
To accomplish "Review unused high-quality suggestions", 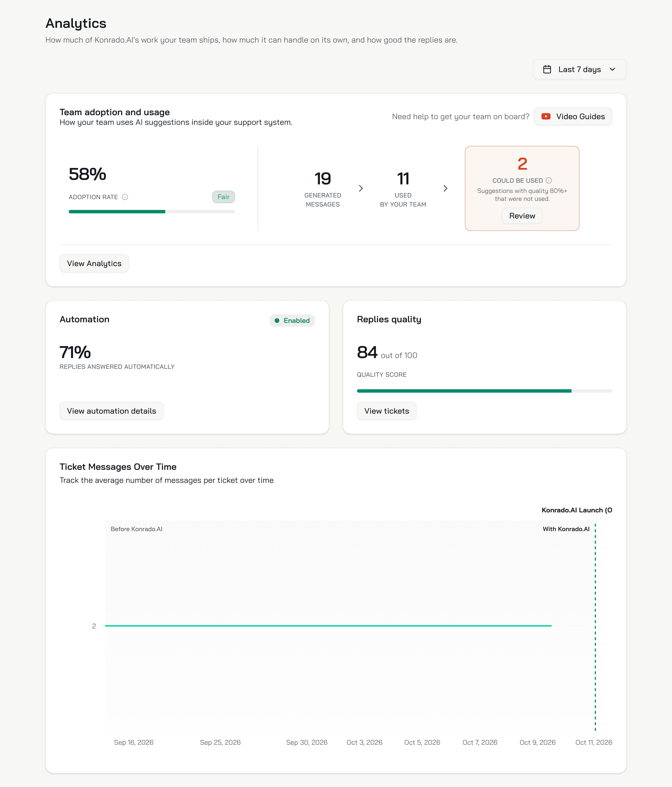I will (522, 216).
